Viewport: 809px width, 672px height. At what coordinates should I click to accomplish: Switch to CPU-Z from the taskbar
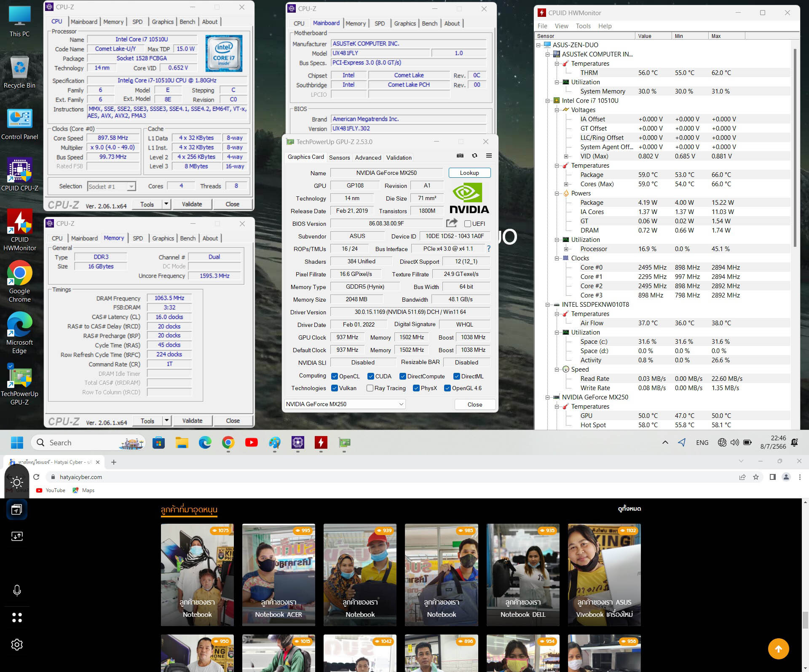(x=298, y=442)
